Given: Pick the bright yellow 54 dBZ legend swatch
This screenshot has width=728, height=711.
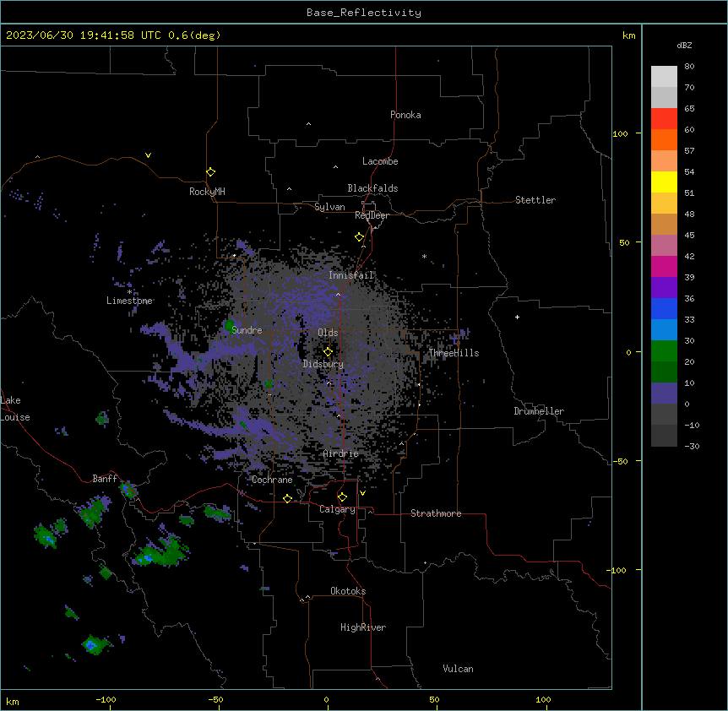Looking at the screenshot, I should [664, 182].
